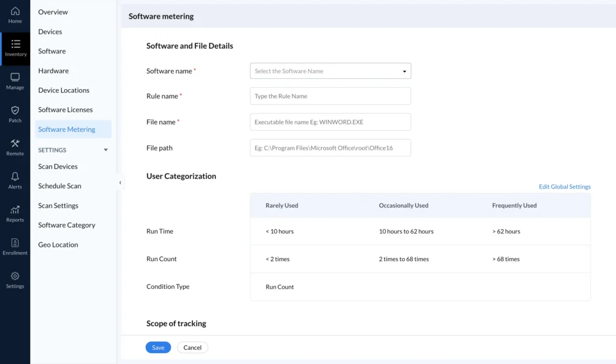The image size is (616, 364).
Task: Open the Edit Global Settings link
Action: click(564, 187)
